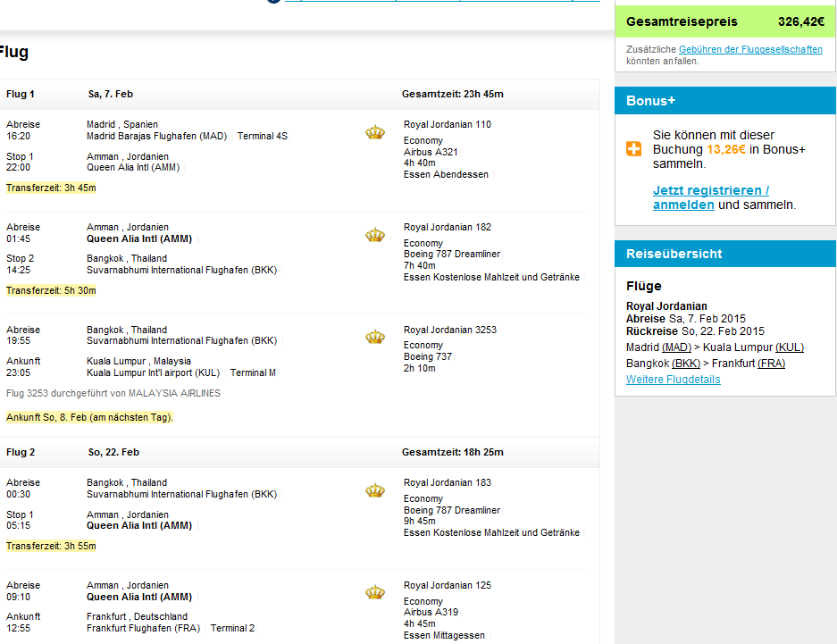Click the crown logo beside Royal Jordanian 183
Screen dimensions: 837x644
pos(374,490)
